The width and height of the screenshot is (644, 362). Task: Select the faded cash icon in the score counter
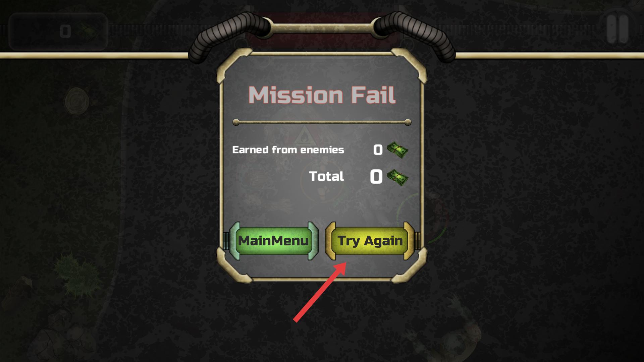[x=87, y=32]
